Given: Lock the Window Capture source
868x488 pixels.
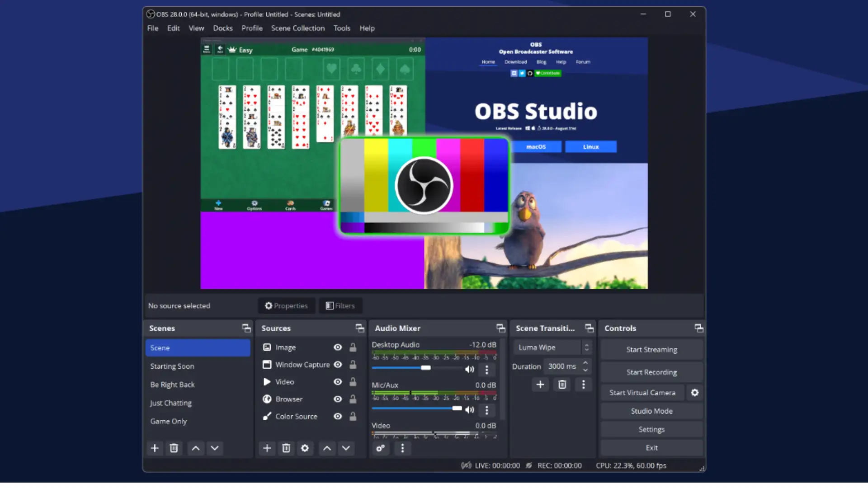Looking at the screenshot, I should click(353, 364).
